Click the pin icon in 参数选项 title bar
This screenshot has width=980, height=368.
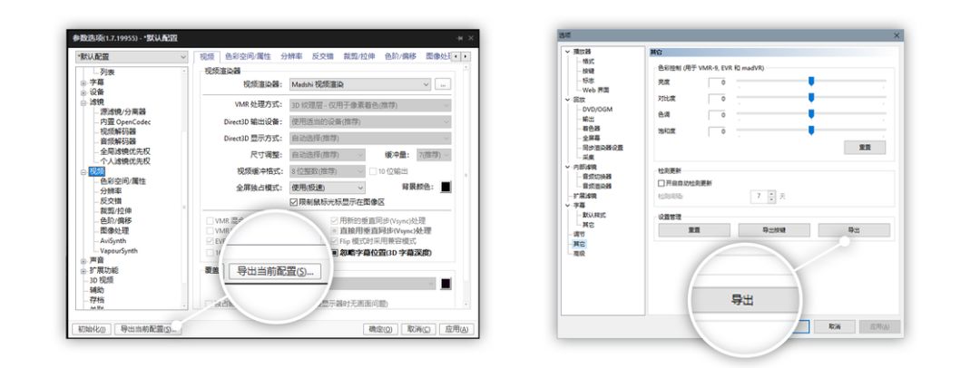[460, 38]
